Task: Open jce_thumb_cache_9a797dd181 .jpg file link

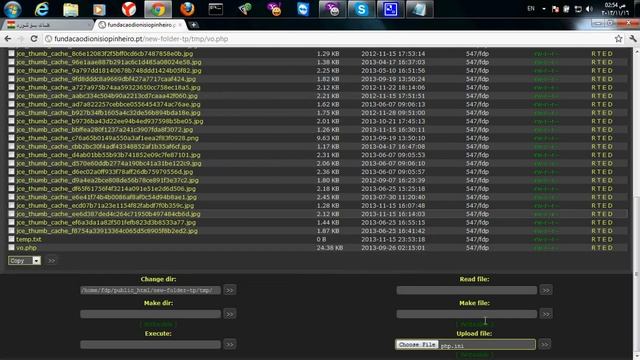Action: [x=109, y=71]
